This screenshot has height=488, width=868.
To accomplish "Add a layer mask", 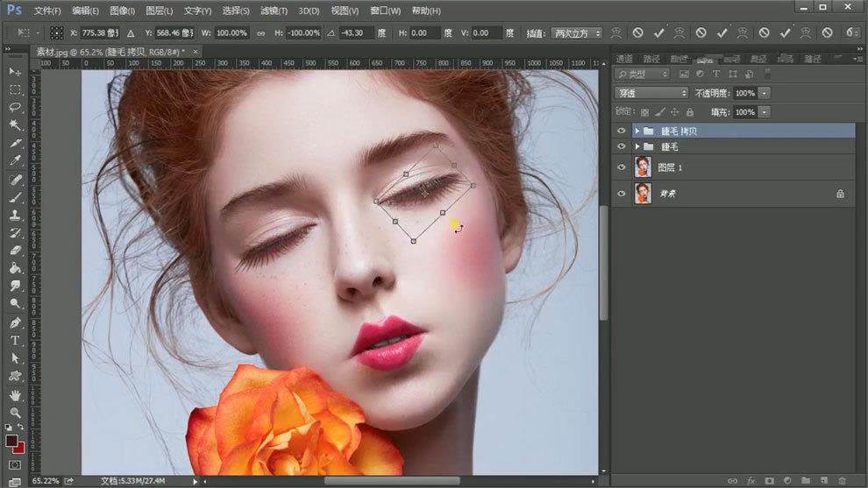I will [x=769, y=480].
